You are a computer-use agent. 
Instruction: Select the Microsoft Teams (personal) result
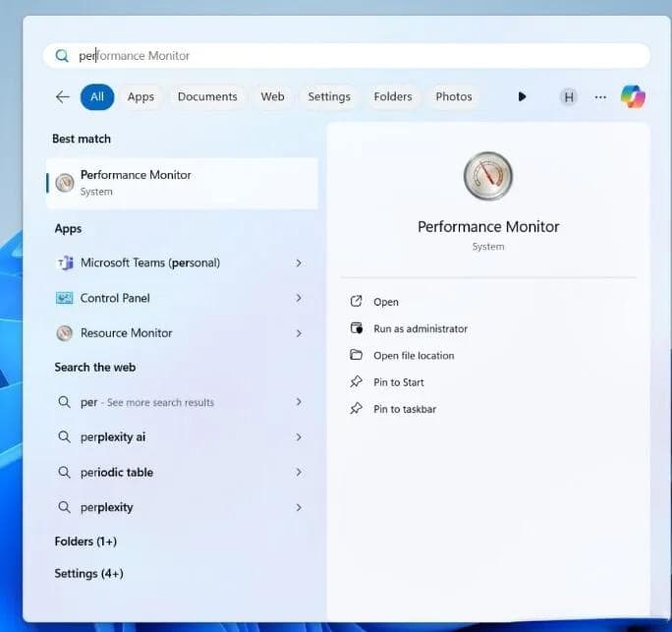(150, 262)
